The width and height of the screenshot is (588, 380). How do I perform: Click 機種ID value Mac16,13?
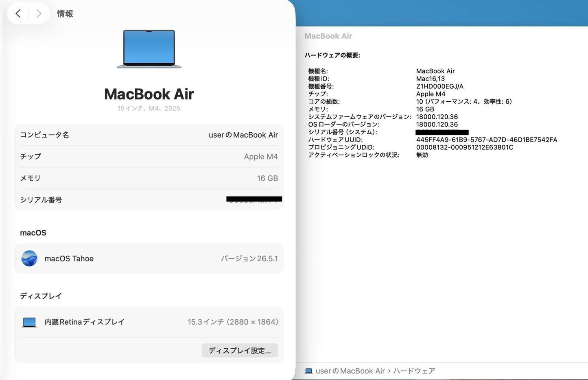click(x=431, y=79)
